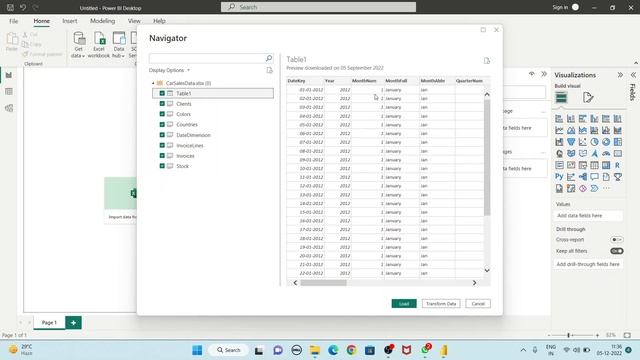
Task: Check the Colors table checkbox
Action: point(162,114)
